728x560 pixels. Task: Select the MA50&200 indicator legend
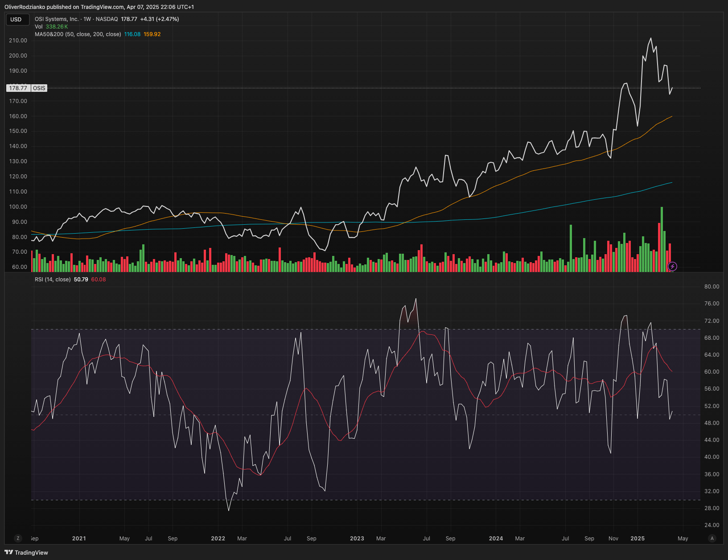tap(78, 34)
